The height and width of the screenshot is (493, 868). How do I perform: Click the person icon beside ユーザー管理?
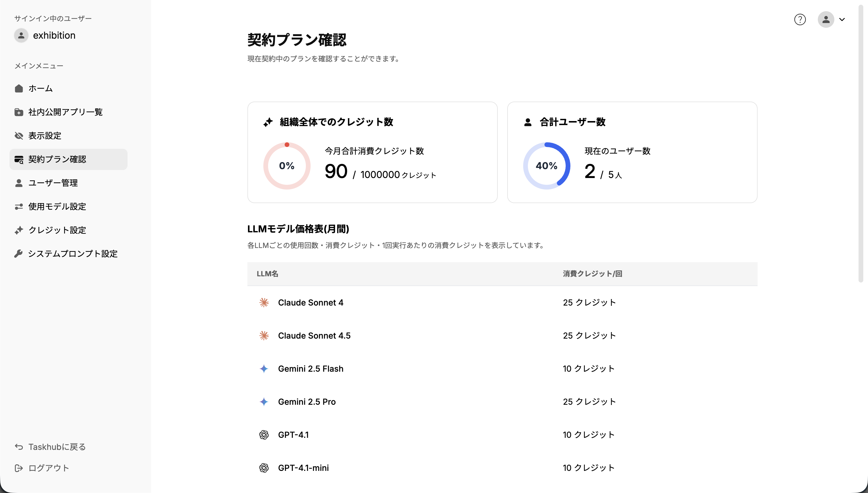pos(19,183)
